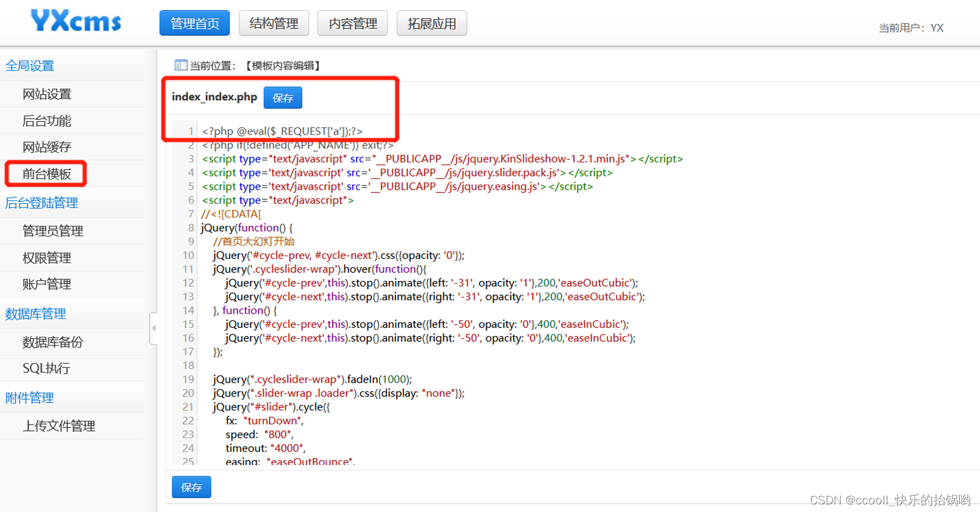This screenshot has height=512, width=980.
Task: Click the current-location breadcrumb icon
Action: click(181, 65)
